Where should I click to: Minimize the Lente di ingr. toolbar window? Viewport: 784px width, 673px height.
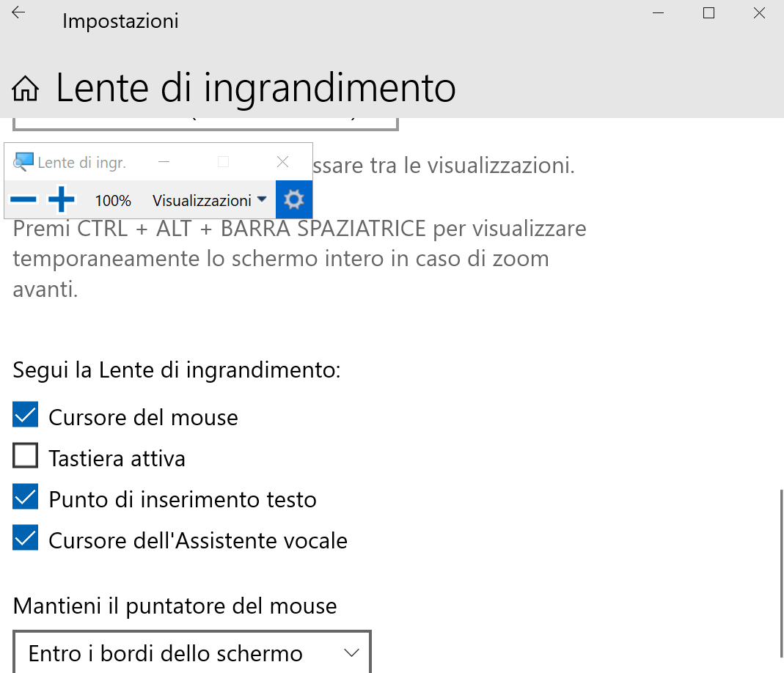click(x=164, y=162)
